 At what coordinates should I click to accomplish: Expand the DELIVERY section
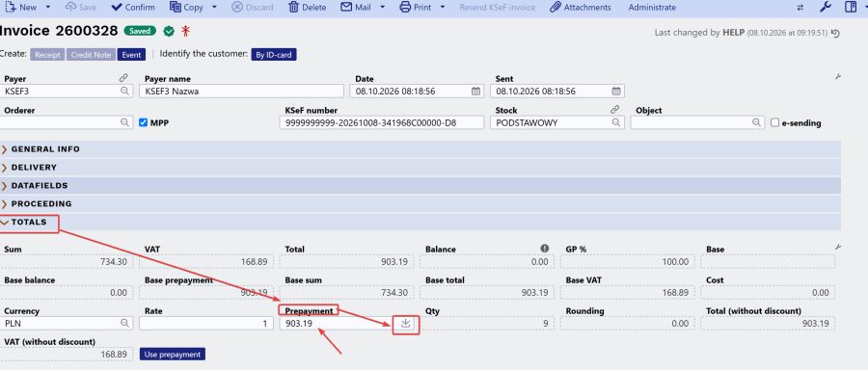tap(420, 168)
